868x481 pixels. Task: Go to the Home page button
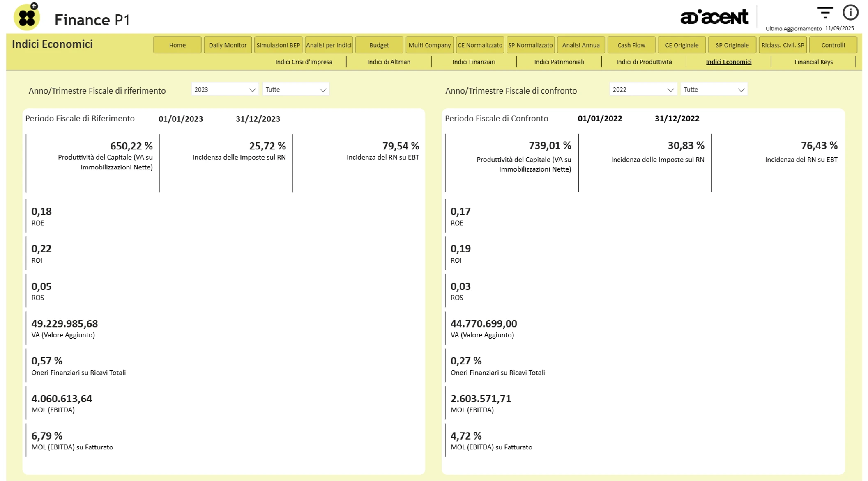click(177, 45)
